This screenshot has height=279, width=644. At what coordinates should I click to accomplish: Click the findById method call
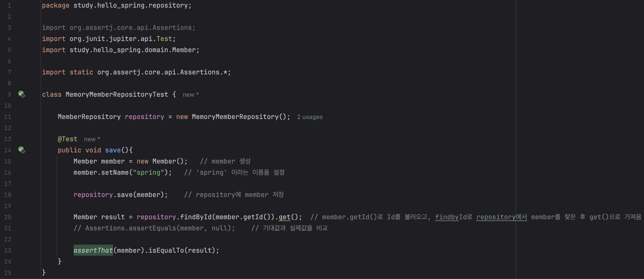pyautogui.click(x=196, y=217)
